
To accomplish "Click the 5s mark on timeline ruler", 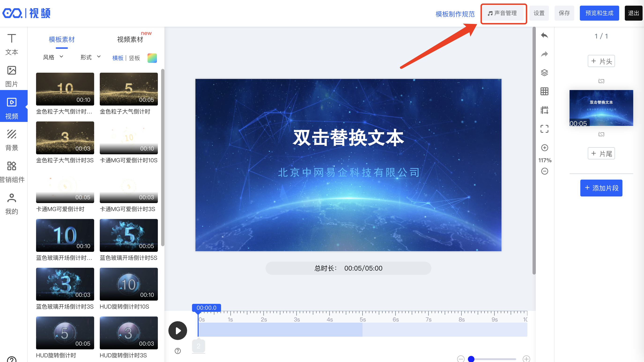I will (x=363, y=320).
